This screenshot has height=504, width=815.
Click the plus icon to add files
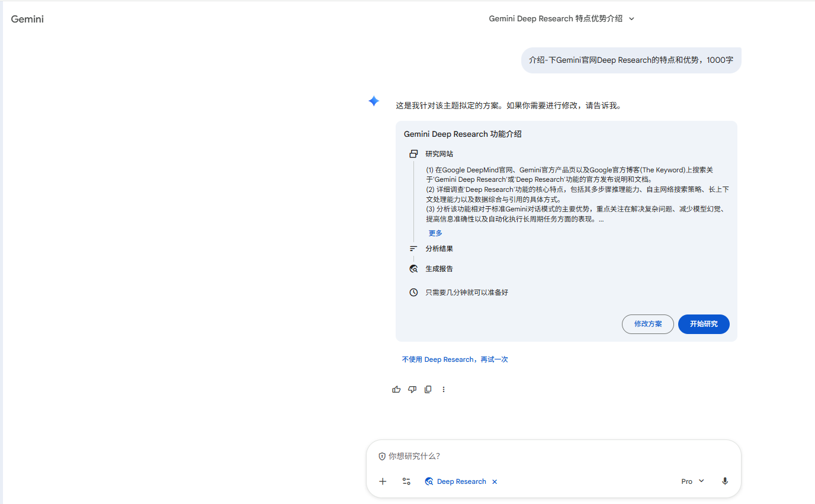383,481
